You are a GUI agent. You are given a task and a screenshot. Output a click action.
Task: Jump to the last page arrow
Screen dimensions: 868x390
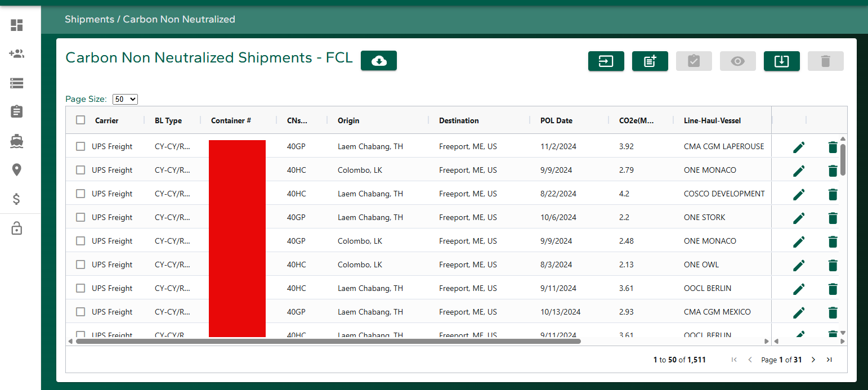[x=829, y=360]
